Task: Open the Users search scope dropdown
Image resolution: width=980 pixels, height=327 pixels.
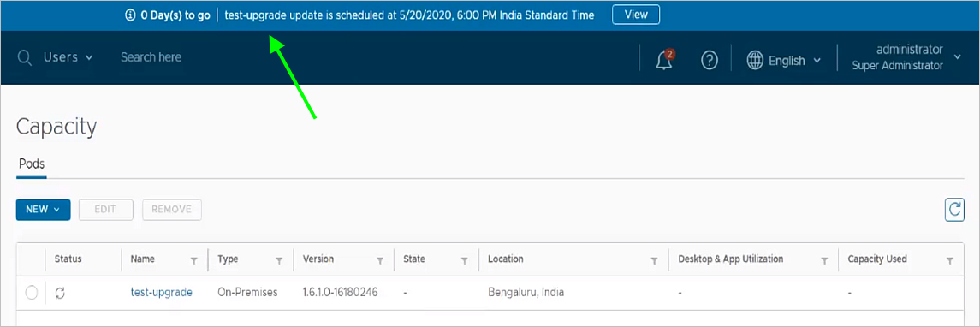Action: click(x=68, y=57)
